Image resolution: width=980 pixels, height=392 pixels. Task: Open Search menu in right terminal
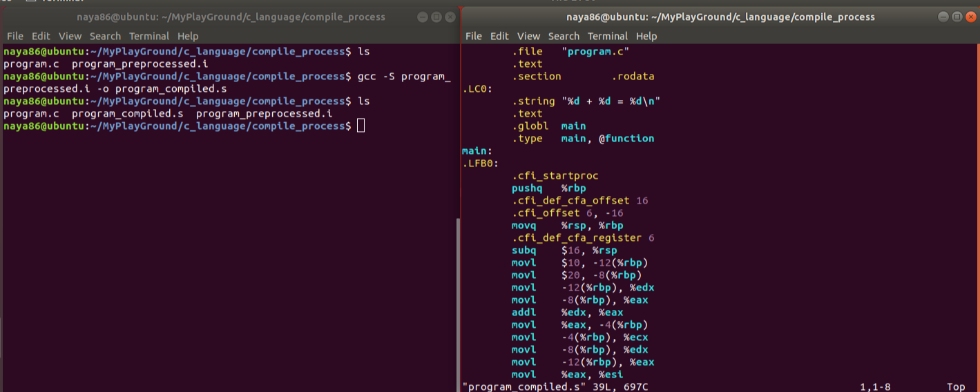[564, 36]
